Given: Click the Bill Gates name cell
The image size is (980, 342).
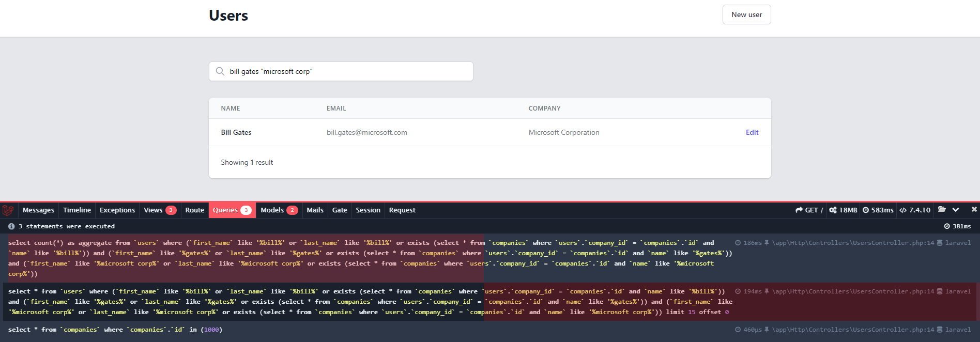Looking at the screenshot, I should tap(236, 132).
